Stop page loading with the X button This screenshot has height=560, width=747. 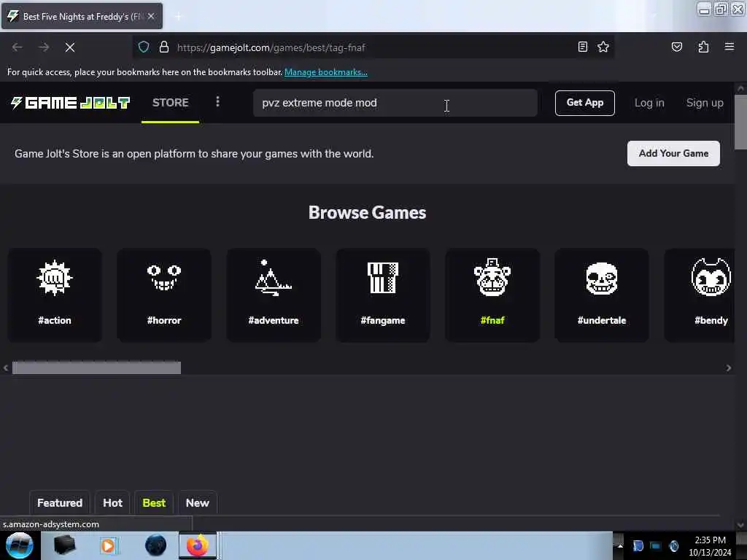tap(70, 47)
